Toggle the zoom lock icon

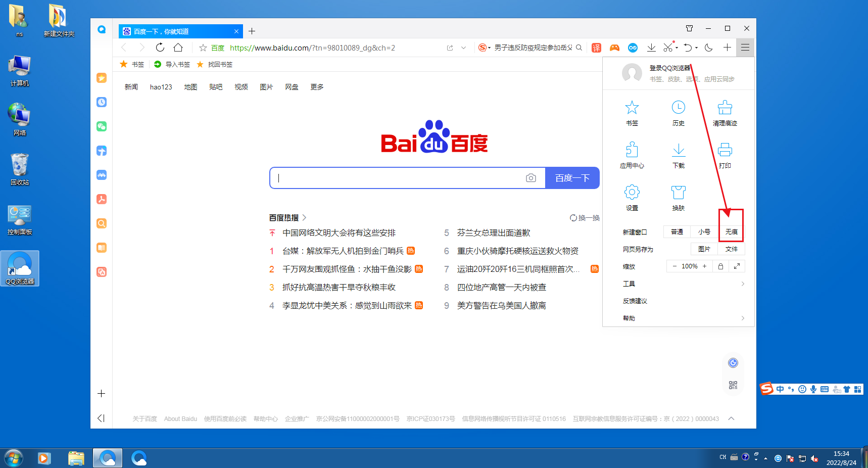click(x=720, y=266)
